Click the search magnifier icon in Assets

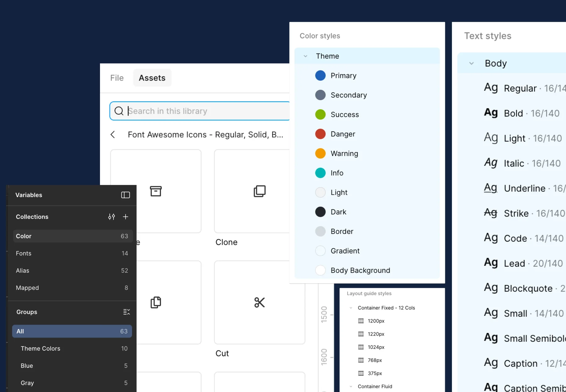(119, 111)
